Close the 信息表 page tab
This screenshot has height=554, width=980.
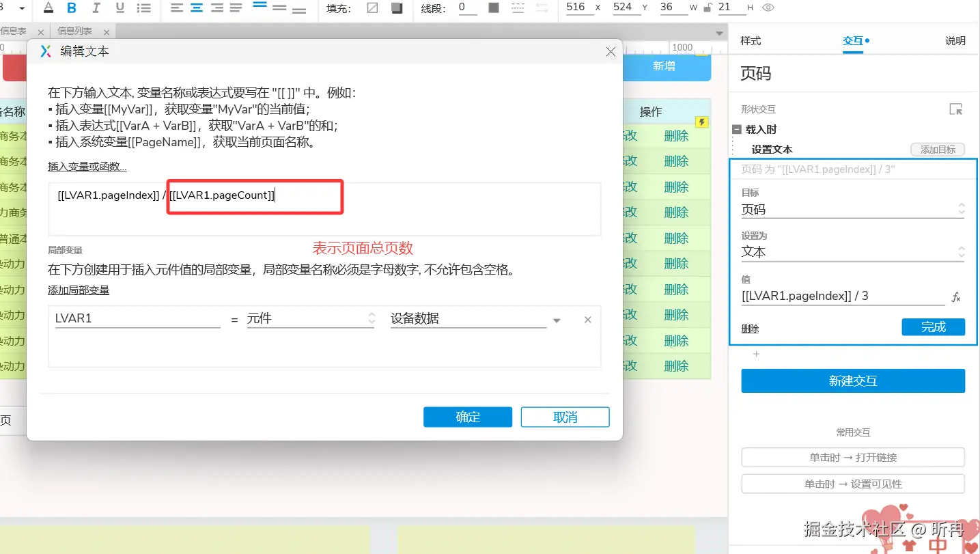[41, 32]
